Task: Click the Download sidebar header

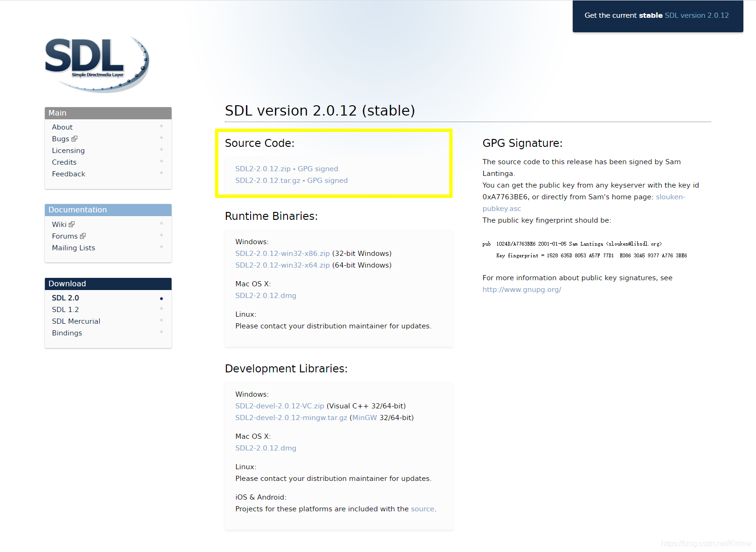Action: point(108,284)
